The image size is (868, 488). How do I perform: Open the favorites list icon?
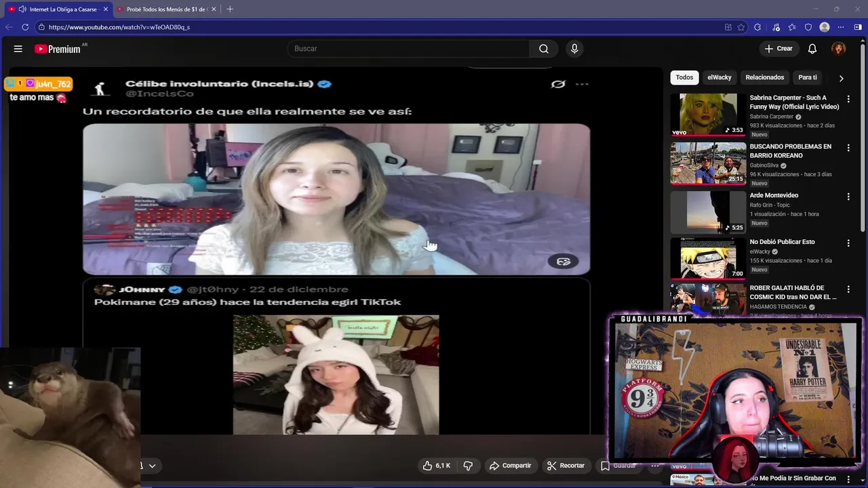pyautogui.click(x=792, y=27)
